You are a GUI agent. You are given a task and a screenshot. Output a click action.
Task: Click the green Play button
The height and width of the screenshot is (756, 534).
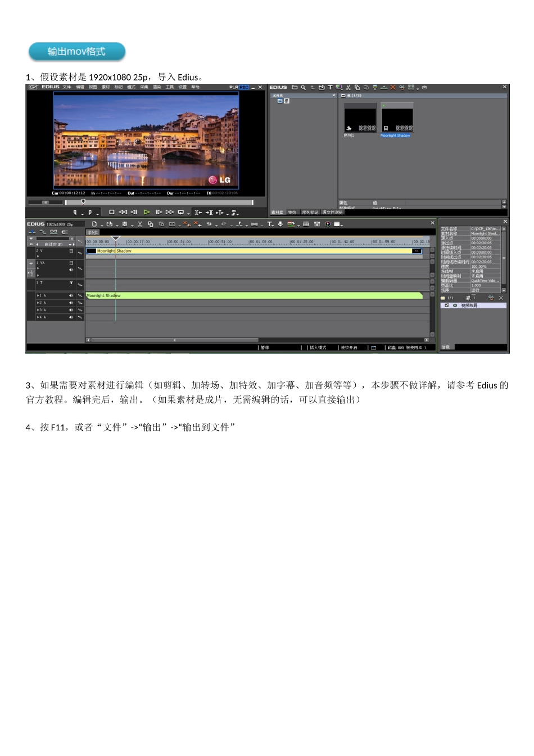pos(147,212)
